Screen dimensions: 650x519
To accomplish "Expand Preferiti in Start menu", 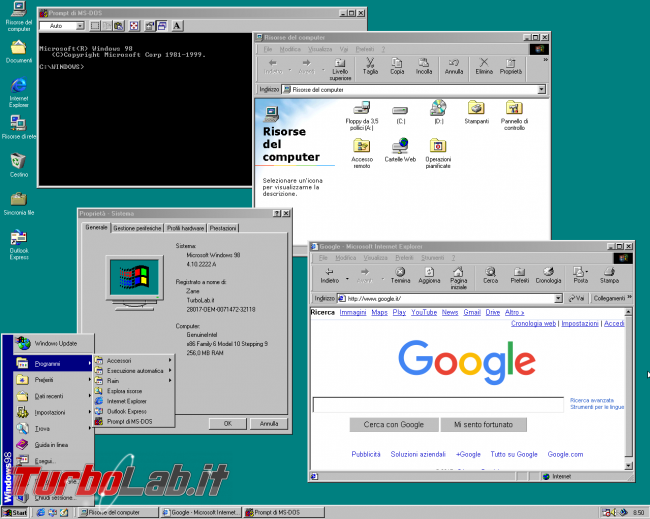I will (x=53, y=380).
